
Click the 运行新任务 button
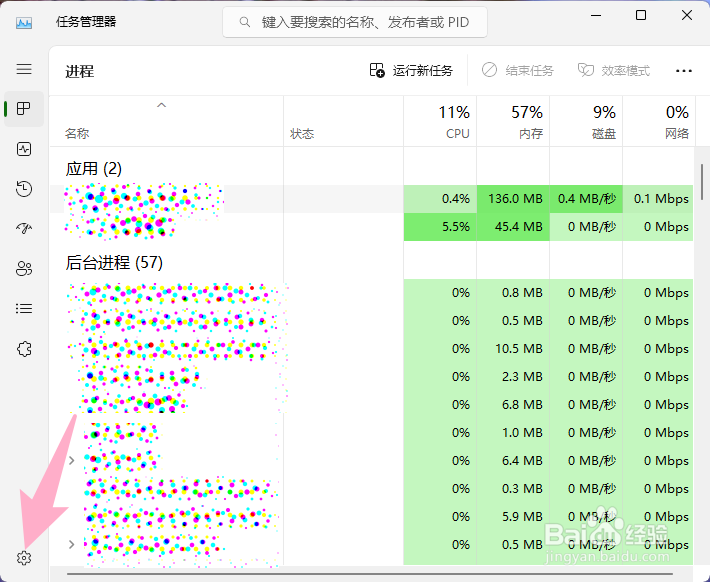tap(411, 70)
